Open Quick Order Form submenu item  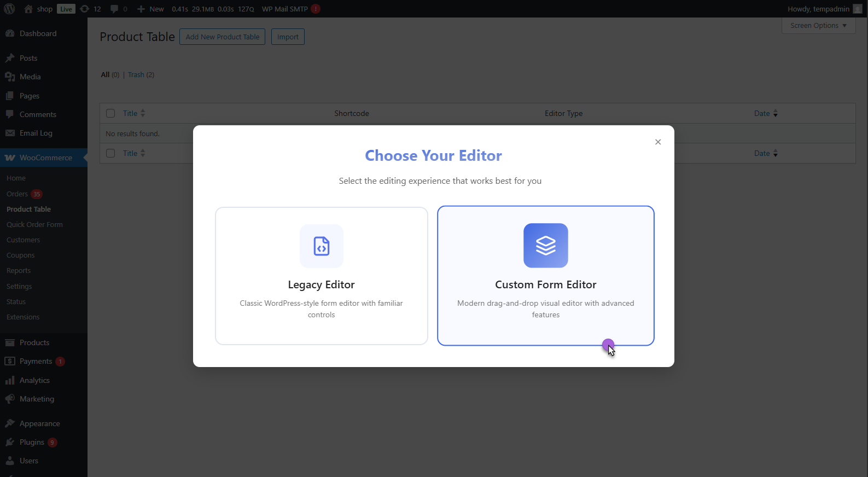pyautogui.click(x=34, y=224)
